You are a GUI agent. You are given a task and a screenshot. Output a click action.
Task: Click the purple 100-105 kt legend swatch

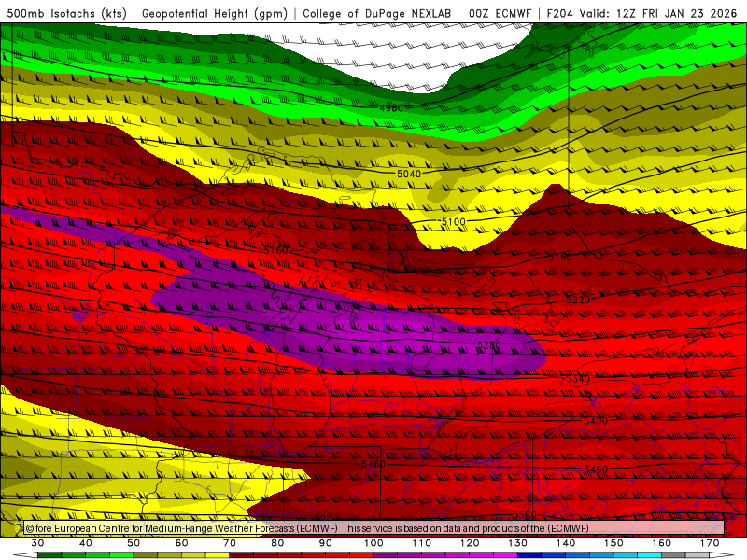tap(386, 555)
